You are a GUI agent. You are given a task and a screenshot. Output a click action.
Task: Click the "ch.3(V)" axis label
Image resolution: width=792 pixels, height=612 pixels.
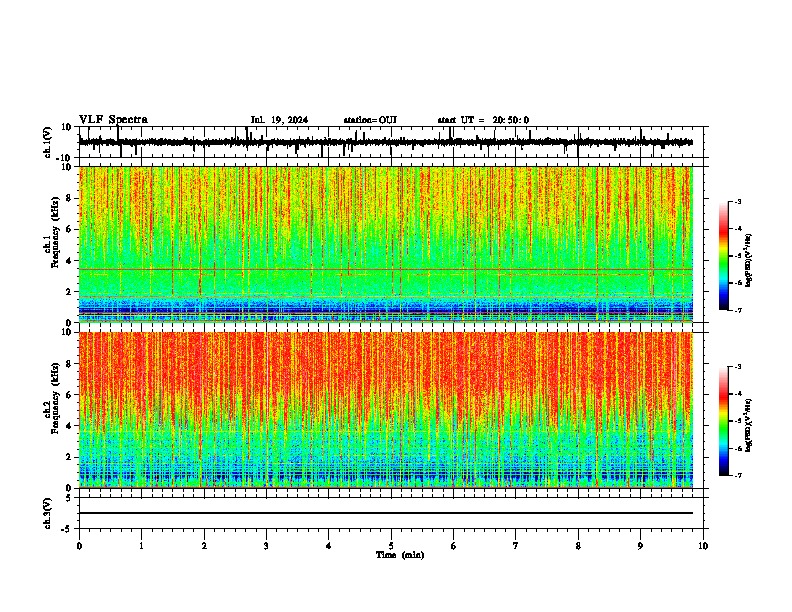[x=48, y=513]
